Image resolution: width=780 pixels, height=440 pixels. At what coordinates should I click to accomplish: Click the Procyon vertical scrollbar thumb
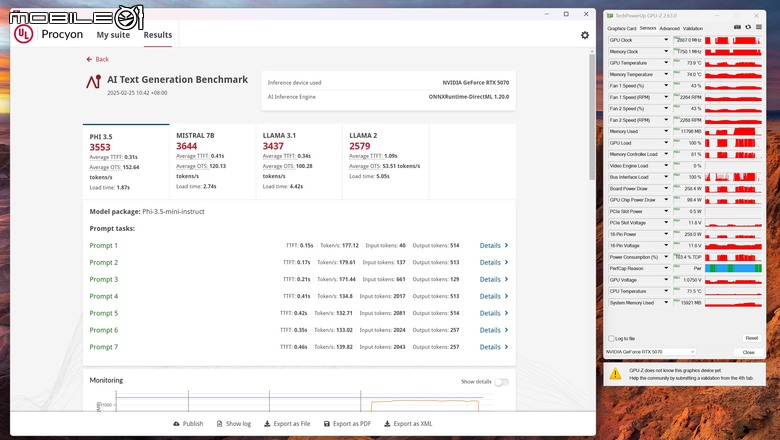tap(592, 117)
